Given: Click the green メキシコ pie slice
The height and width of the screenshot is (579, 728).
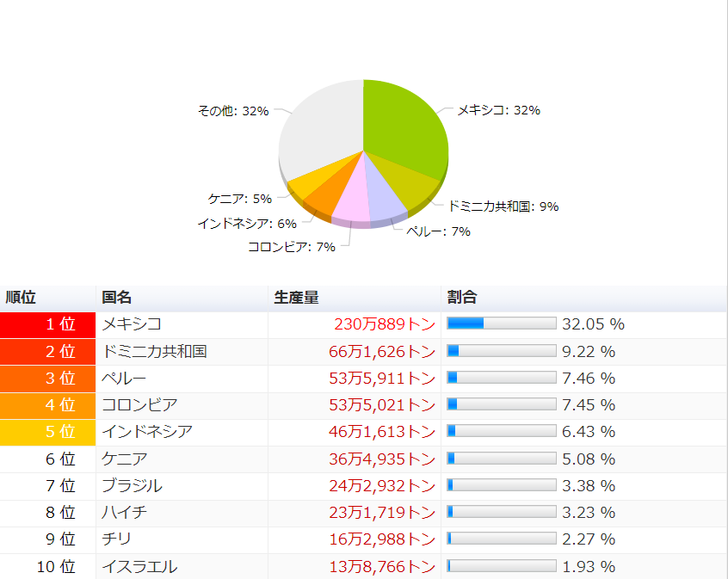Looking at the screenshot, I should [404, 129].
